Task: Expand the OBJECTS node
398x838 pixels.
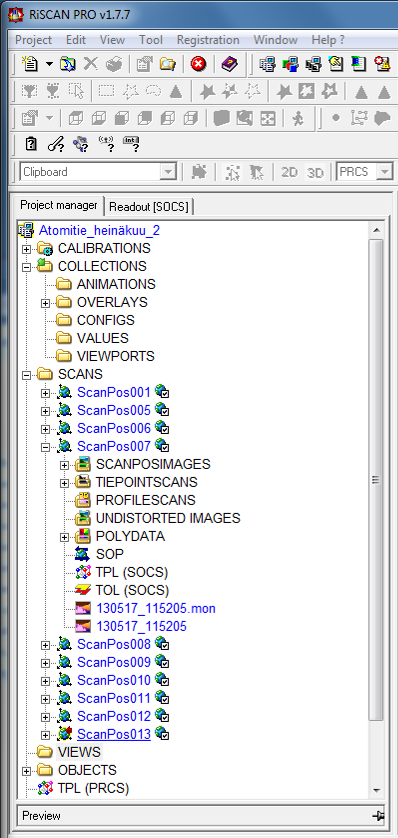Action: click(x=26, y=771)
